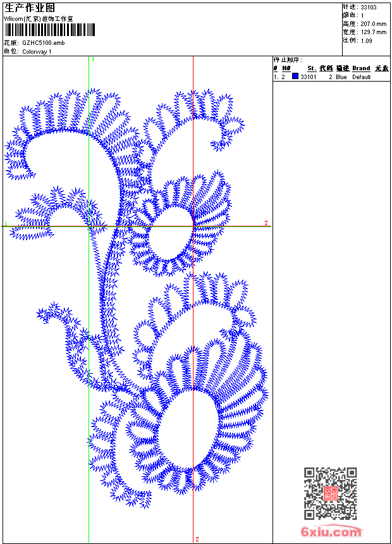Select the 'Default' brand cell
Viewport: 392px width, 544px height.
click(x=362, y=77)
